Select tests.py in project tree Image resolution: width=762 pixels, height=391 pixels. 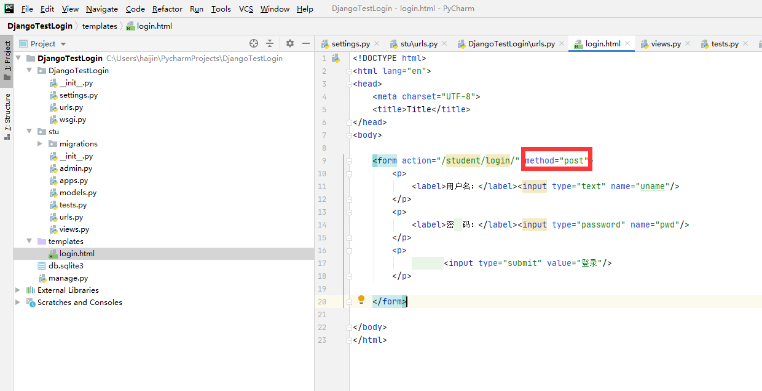coord(73,205)
